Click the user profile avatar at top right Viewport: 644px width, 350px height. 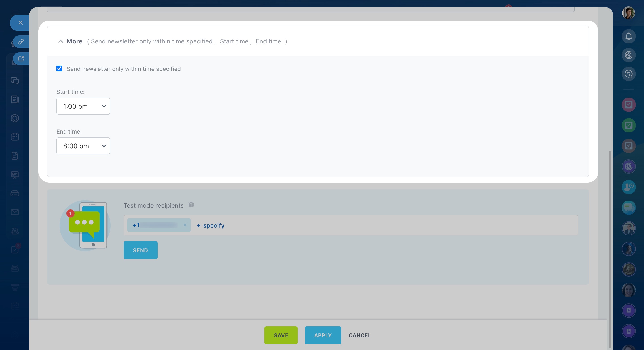628,13
